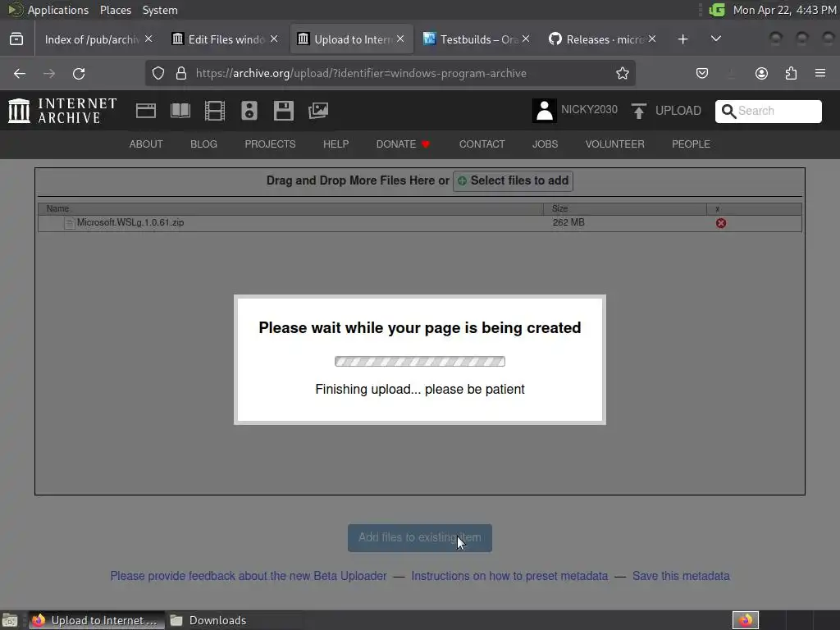This screenshot has height=630, width=840.
Task: Click the URL address bar
Action: click(x=390, y=73)
